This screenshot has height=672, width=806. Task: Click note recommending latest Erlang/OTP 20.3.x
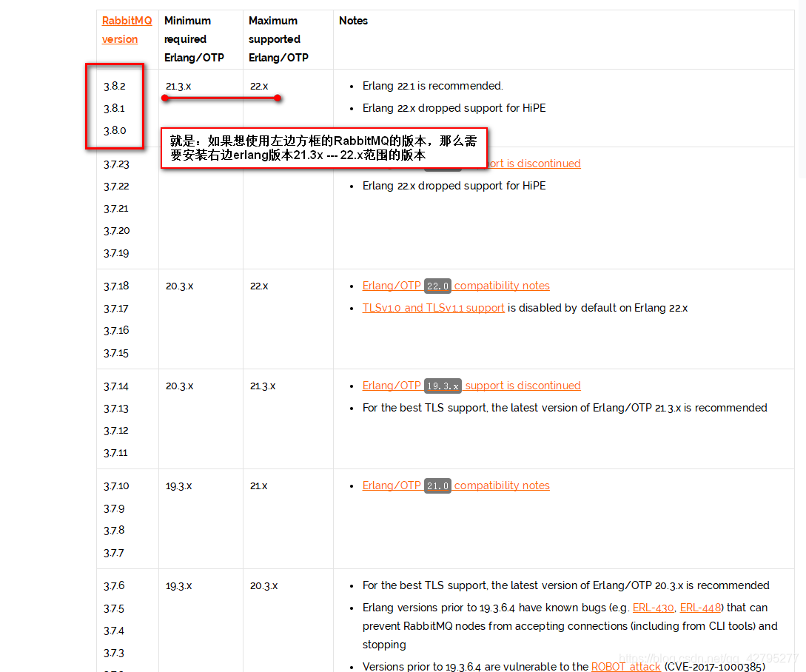click(566, 585)
